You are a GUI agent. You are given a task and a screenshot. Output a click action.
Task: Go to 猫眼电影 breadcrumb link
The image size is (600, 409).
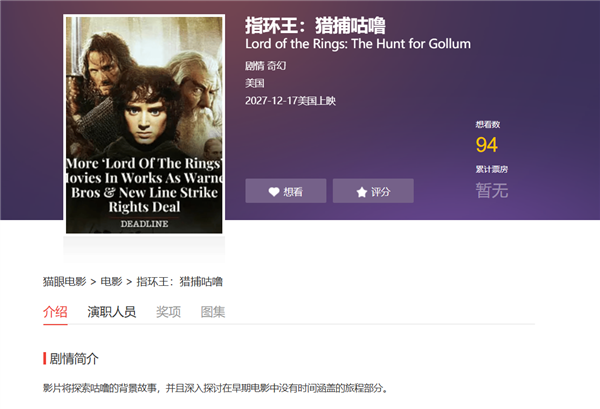click(65, 282)
